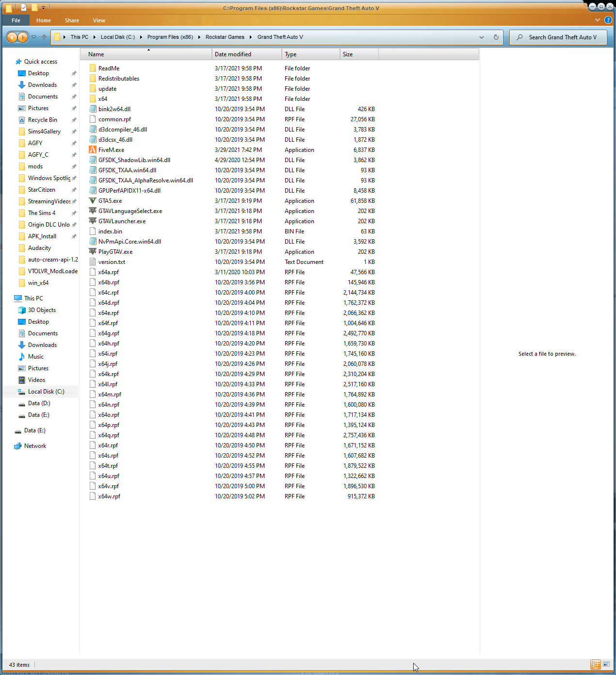Sort by Size column header
This screenshot has width=616, height=675.
(x=359, y=54)
